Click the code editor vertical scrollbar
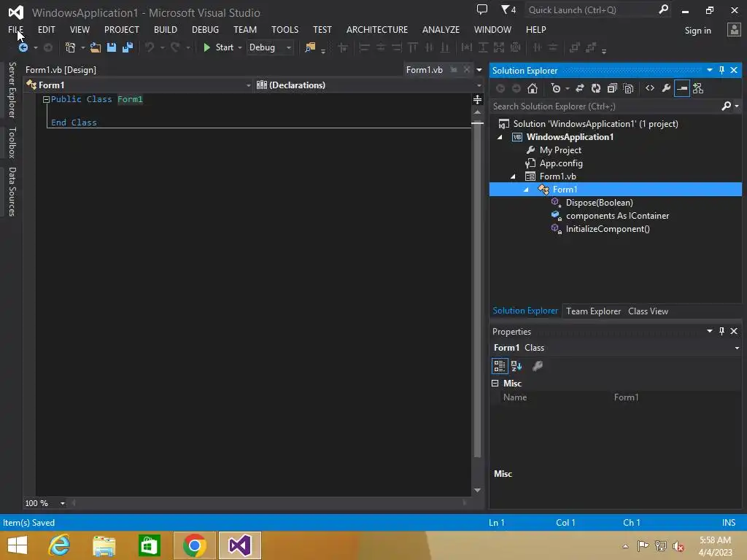The width and height of the screenshot is (747, 560). pos(477,290)
